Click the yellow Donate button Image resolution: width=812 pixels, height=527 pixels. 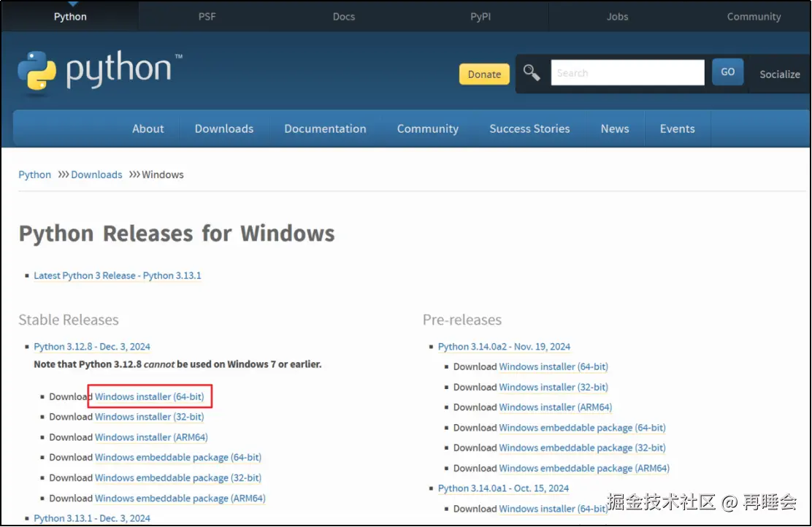point(484,74)
